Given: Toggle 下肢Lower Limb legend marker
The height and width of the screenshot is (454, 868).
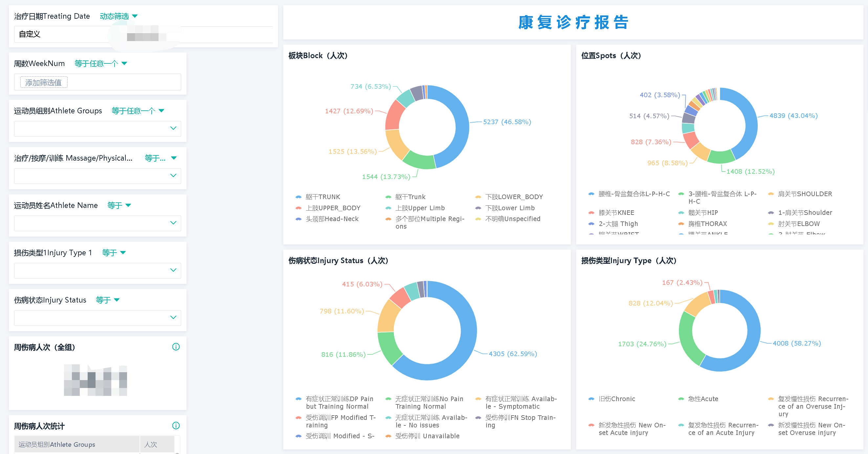Looking at the screenshot, I should click(x=478, y=208).
